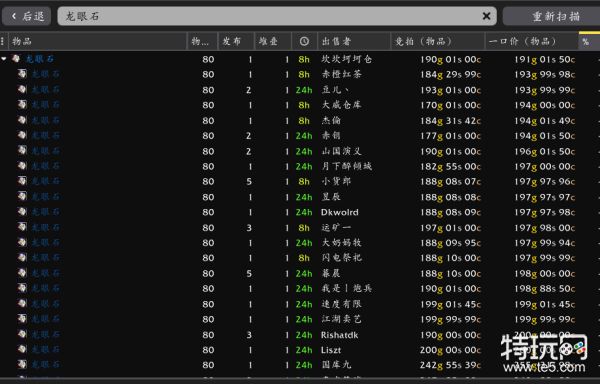
Task: Click the item icon in Dkwolrd row
Action: pyautogui.click(x=22, y=212)
